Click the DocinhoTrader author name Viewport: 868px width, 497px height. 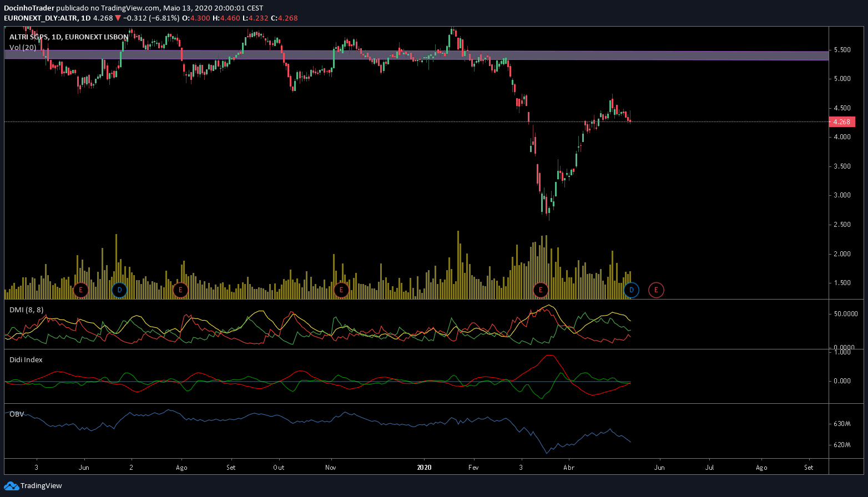[29, 8]
